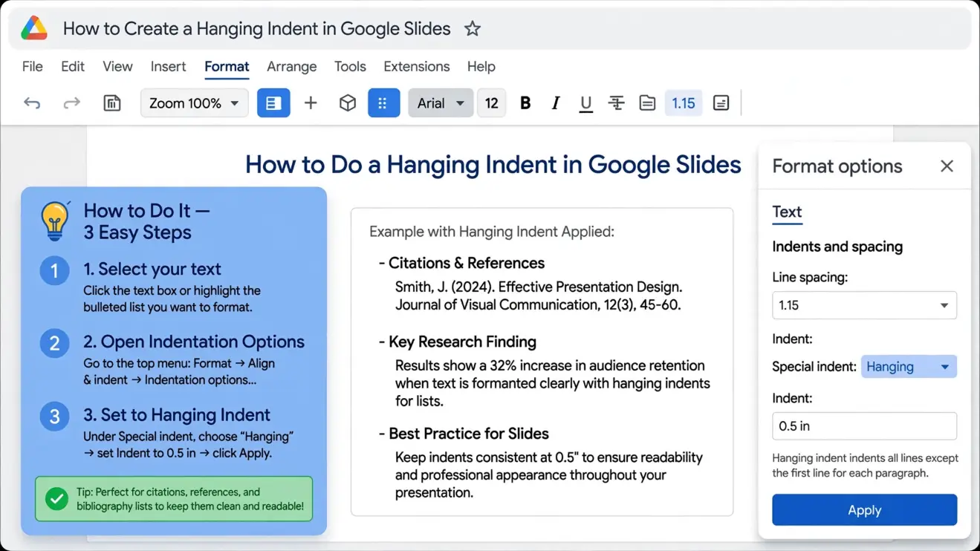Viewport: 980px width, 551px height.
Task: Click the '1. Select your text' step heading
Action: point(152,269)
